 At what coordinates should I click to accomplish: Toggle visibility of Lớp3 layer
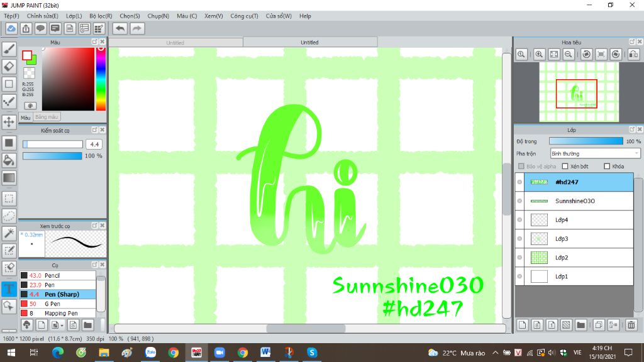click(x=519, y=238)
